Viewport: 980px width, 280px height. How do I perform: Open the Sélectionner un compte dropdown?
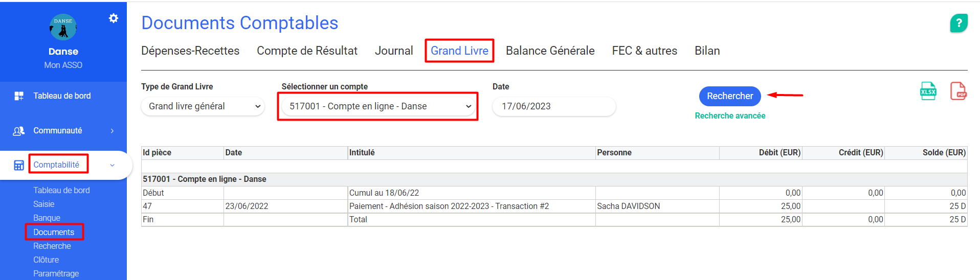(378, 106)
